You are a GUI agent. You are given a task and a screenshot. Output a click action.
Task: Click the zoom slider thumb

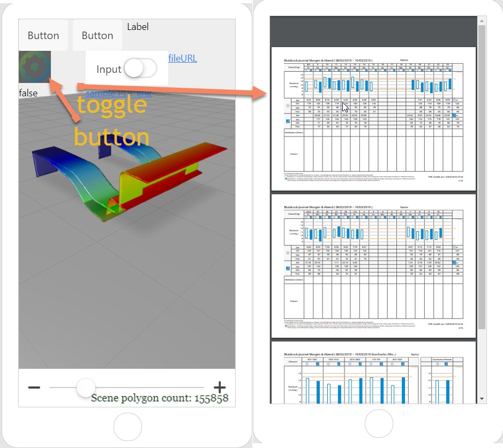point(85,388)
